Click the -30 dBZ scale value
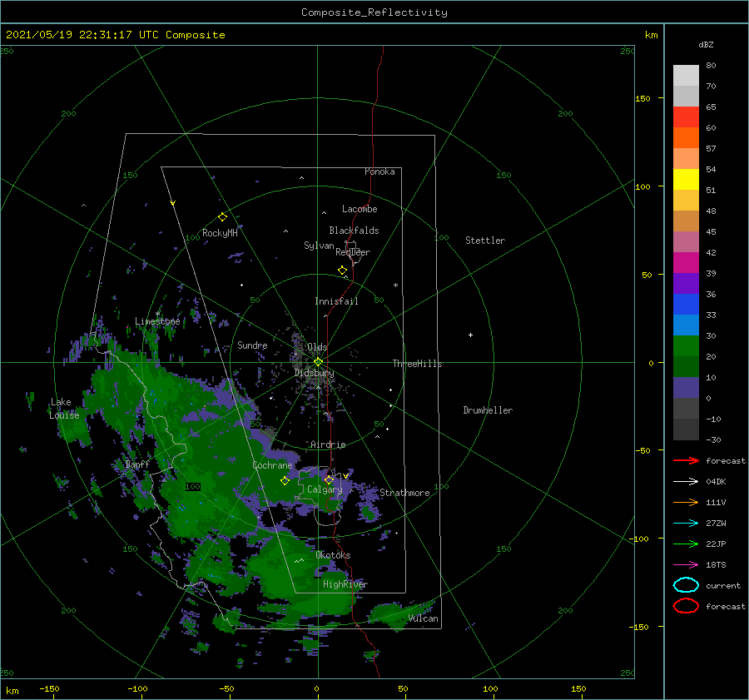Image resolution: width=749 pixels, height=700 pixels. pos(713,439)
